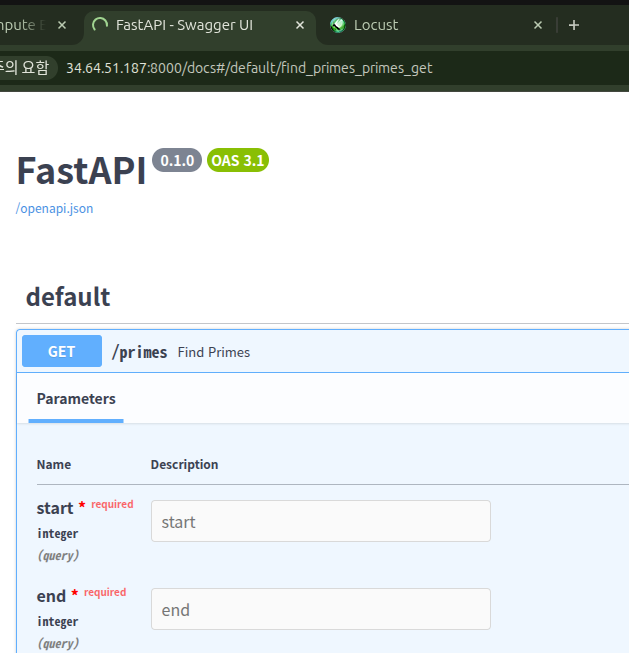This screenshot has width=629, height=653.
Task: Click the Name column header
Action: click(54, 464)
